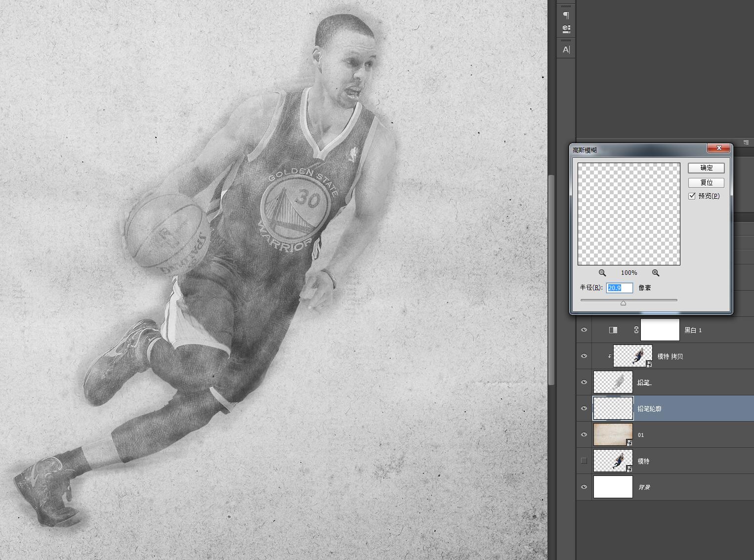The width and height of the screenshot is (754, 560).
Task: Click the 背景 layer name
Action: coord(644,487)
